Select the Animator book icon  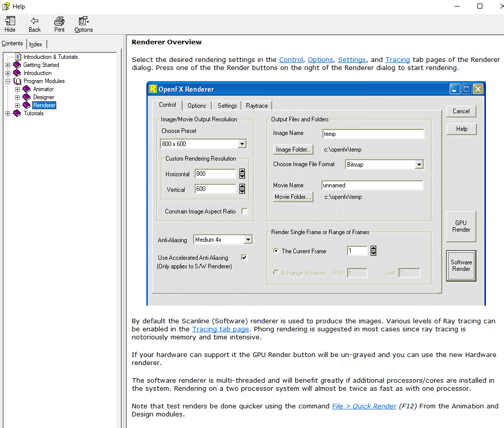(27, 89)
